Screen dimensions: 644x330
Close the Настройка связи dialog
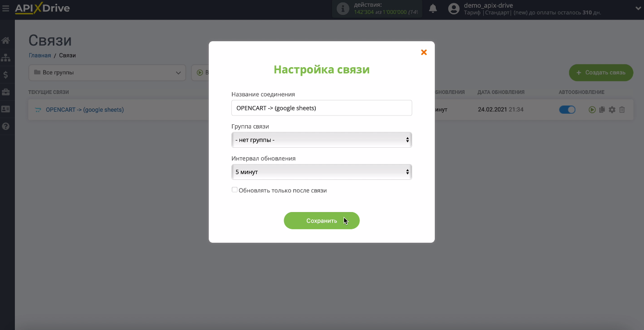click(424, 52)
